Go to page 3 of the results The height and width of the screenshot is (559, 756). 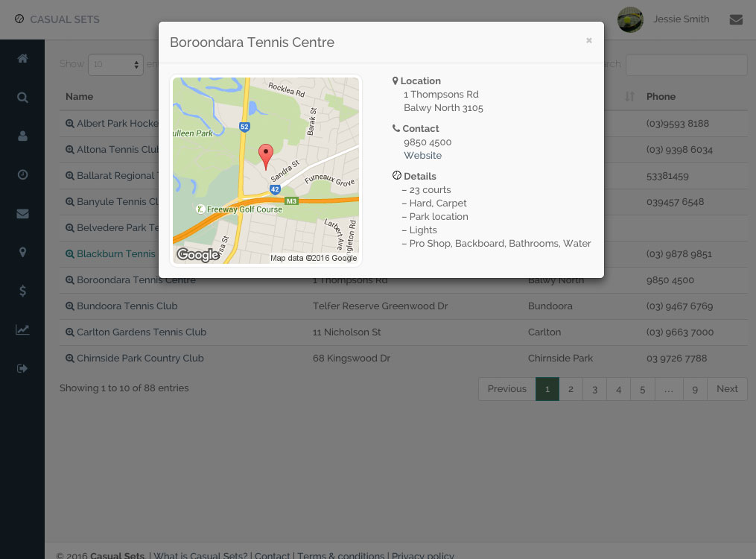coord(594,388)
